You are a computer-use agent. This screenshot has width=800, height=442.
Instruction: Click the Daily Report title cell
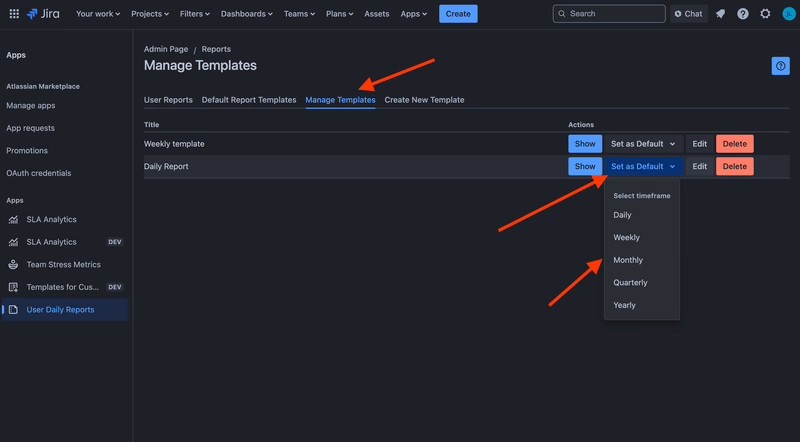coord(166,166)
